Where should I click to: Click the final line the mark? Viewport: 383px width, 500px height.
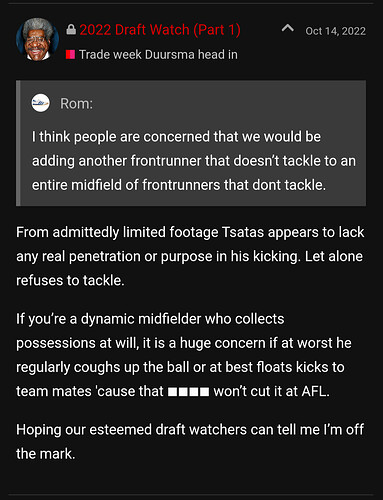click(x=45, y=454)
